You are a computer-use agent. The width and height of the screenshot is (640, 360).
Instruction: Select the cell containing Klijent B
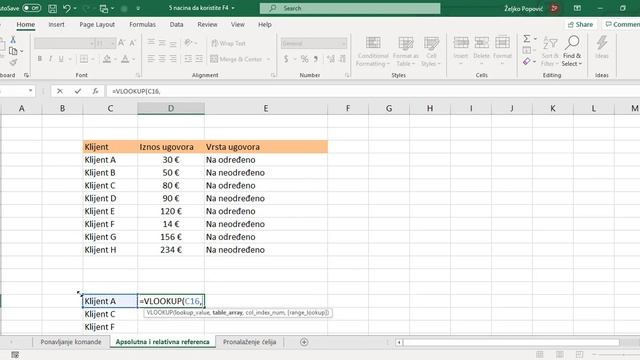[110, 173]
